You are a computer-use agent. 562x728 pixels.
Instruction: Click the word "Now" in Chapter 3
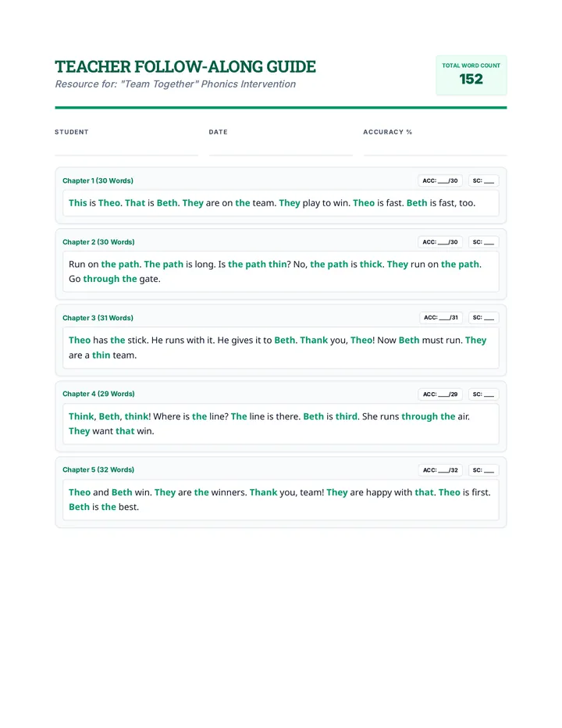pos(386,341)
